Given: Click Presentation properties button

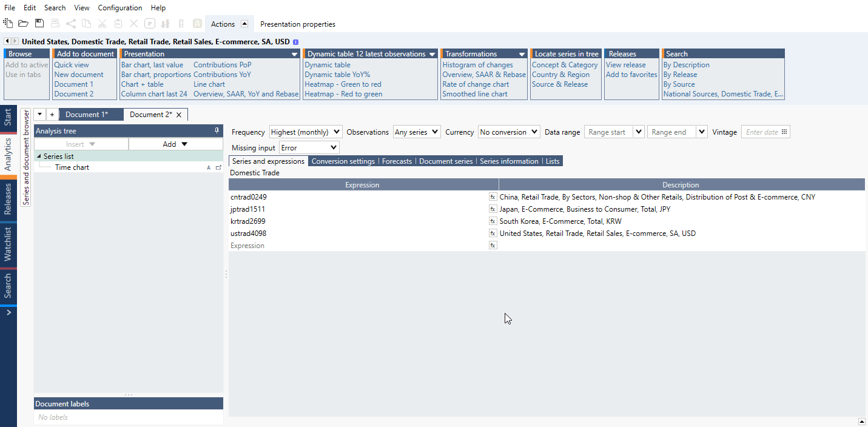Looking at the screenshot, I should [298, 24].
